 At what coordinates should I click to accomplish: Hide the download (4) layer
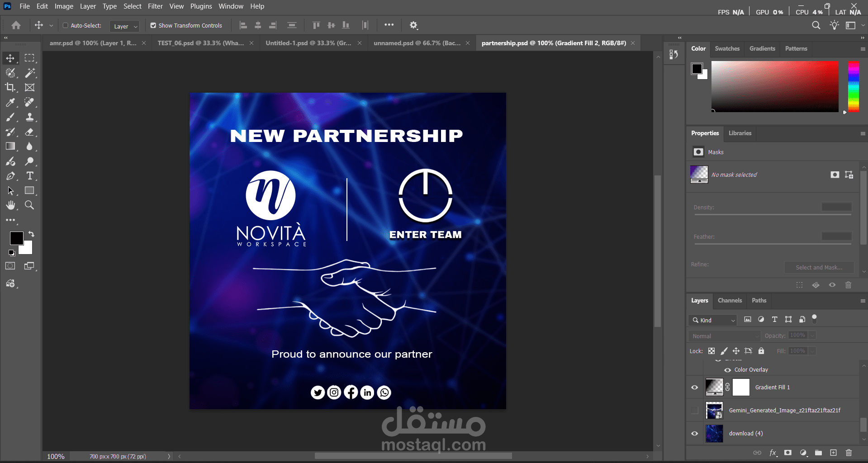click(x=695, y=434)
